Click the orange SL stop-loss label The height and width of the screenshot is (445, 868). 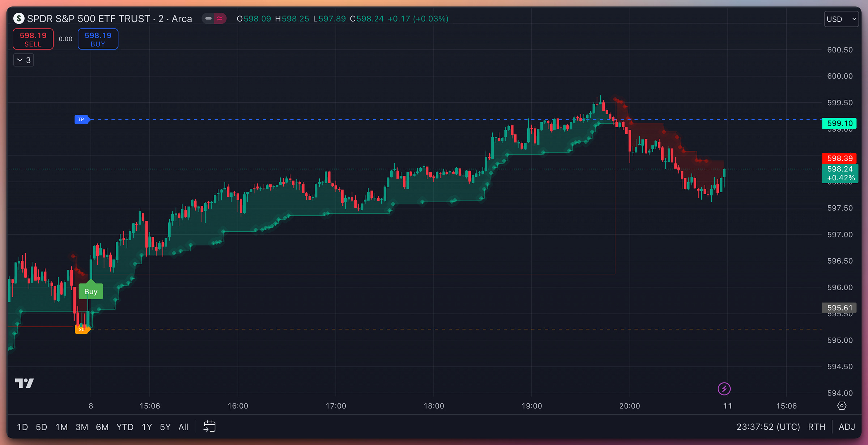[x=82, y=329]
